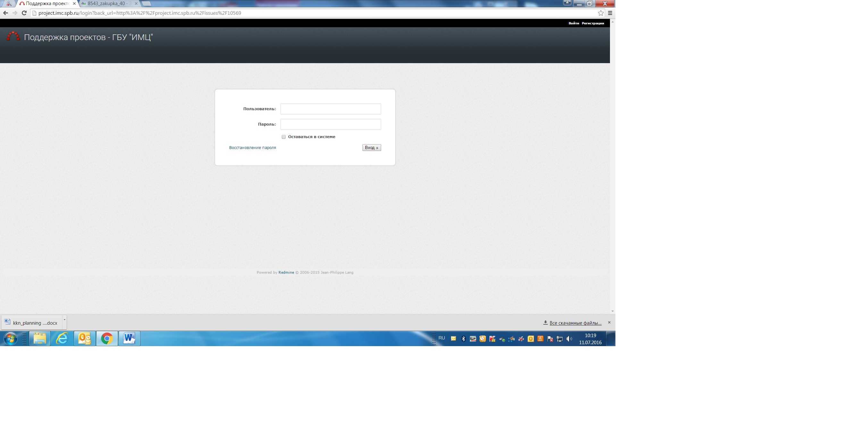Close the downloads bar

click(609, 322)
